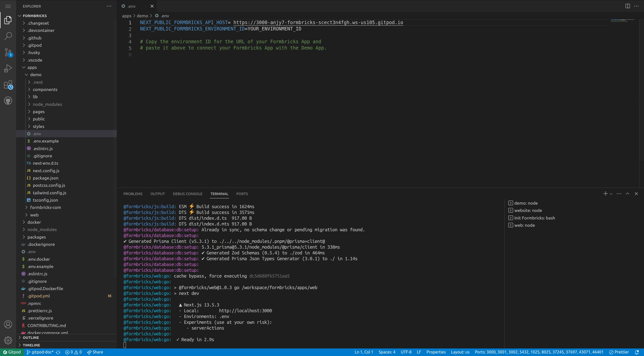Open editor more actions menu
This screenshot has width=644, height=356.
636,6
